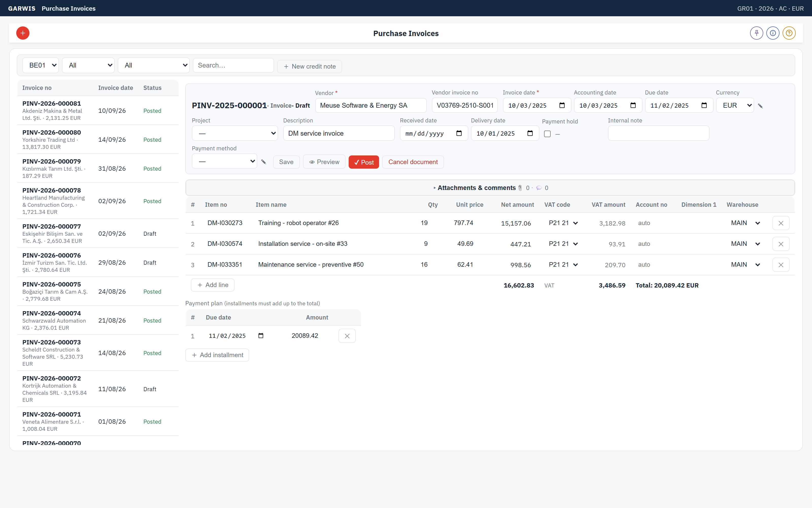Click the Description field
812x508 pixels.
(339, 133)
